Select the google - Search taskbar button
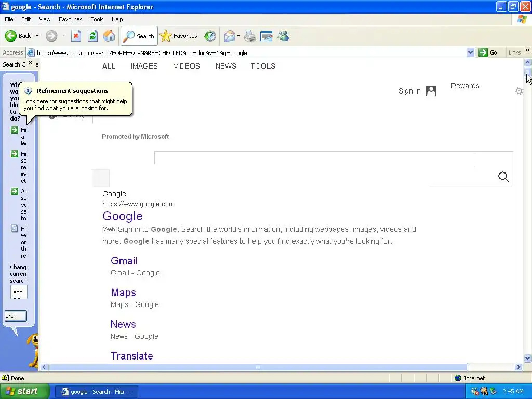 (x=97, y=392)
